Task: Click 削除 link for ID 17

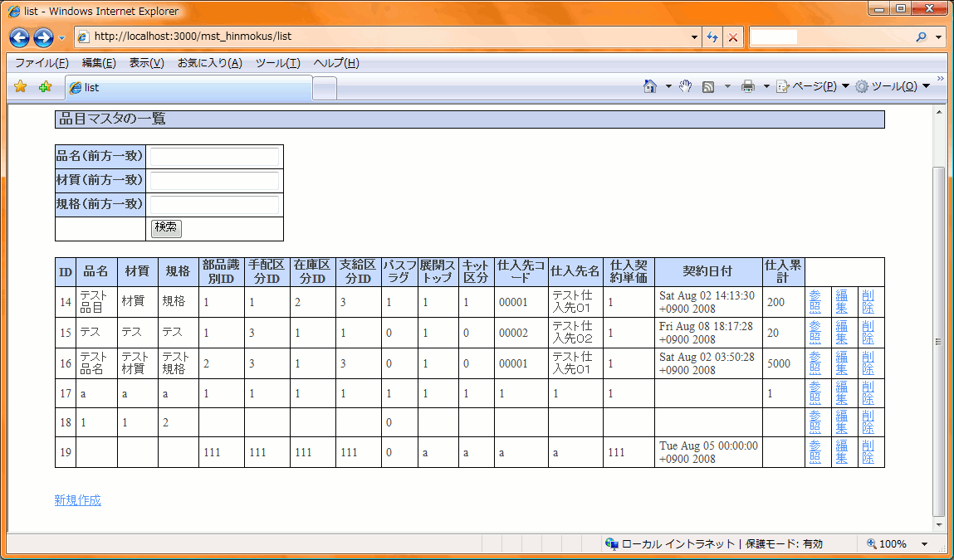Action: click(868, 392)
